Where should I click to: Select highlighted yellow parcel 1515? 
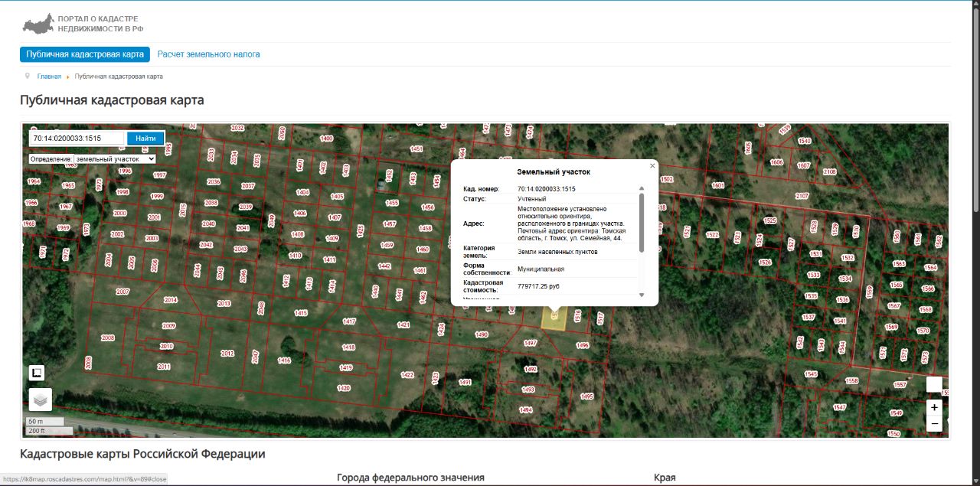tap(554, 317)
